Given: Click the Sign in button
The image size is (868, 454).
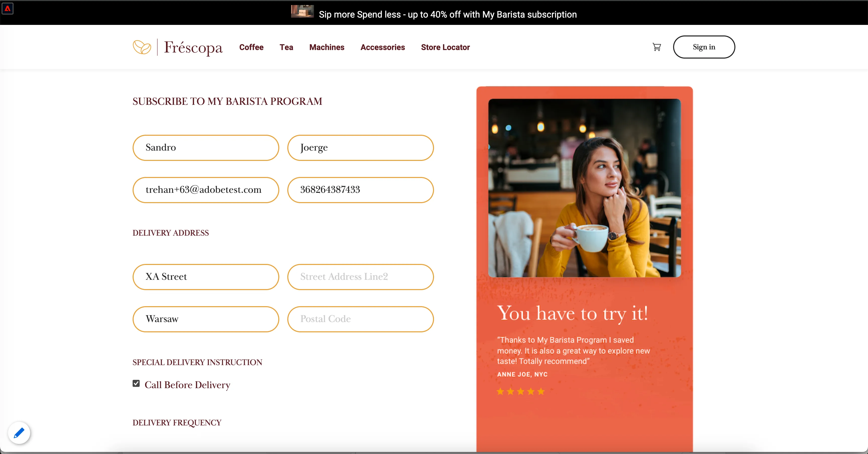Looking at the screenshot, I should 704,47.
